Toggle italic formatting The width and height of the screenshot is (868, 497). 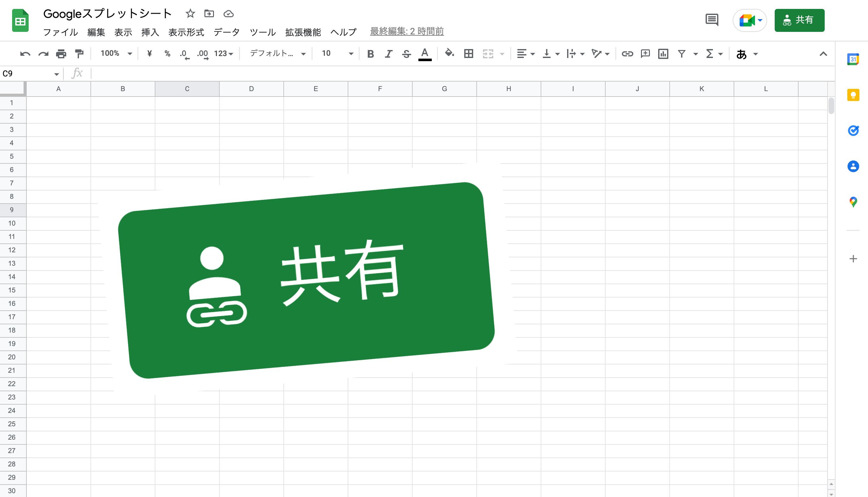[x=388, y=54]
